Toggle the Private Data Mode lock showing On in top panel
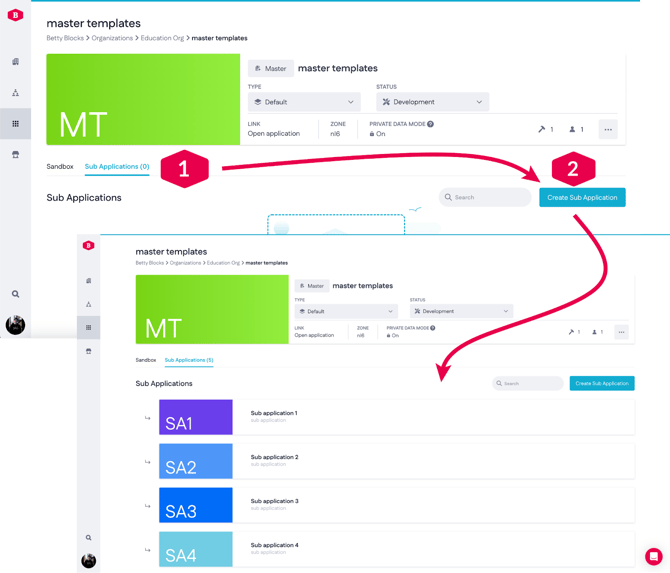The width and height of the screenshot is (670, 573). [377, 134]
